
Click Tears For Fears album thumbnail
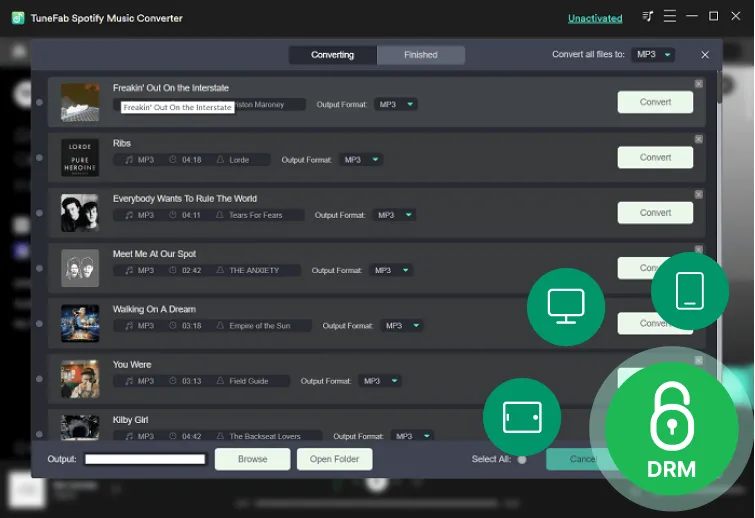point(80,213)
